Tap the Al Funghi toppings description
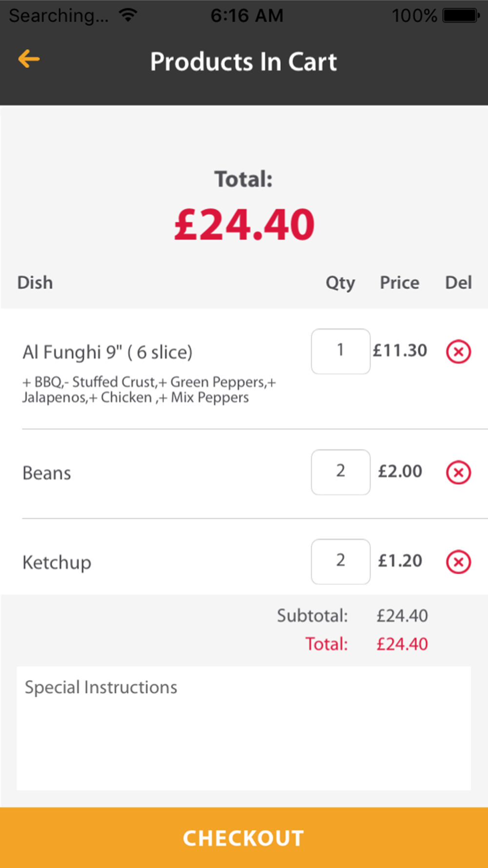The width and height of the screenshot is (488, 868). pos(149,390)
